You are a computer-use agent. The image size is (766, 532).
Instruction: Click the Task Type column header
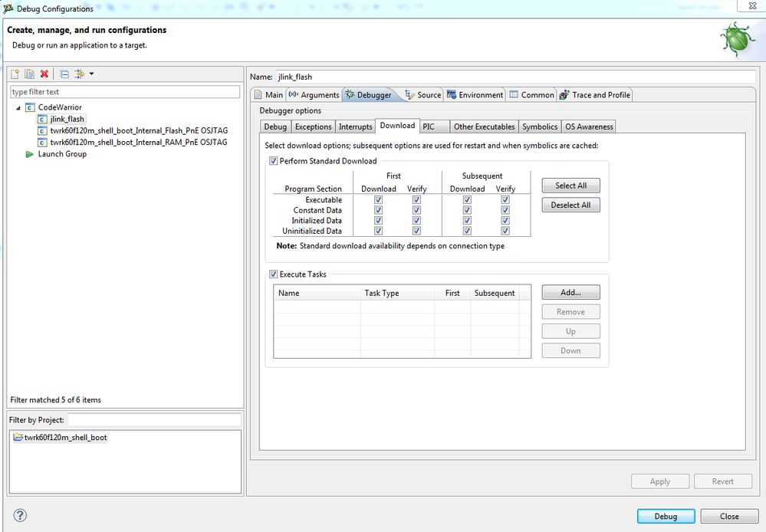(x=397, y=293)
